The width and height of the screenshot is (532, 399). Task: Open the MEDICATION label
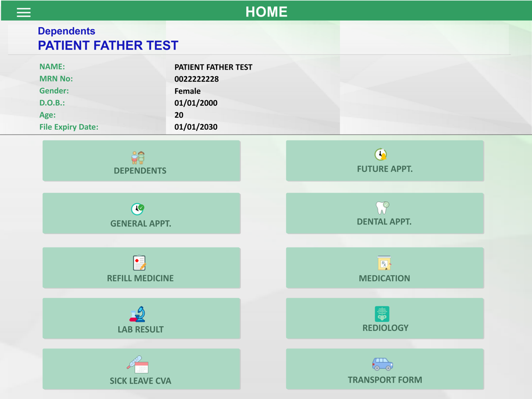click(x=385, y=278)
